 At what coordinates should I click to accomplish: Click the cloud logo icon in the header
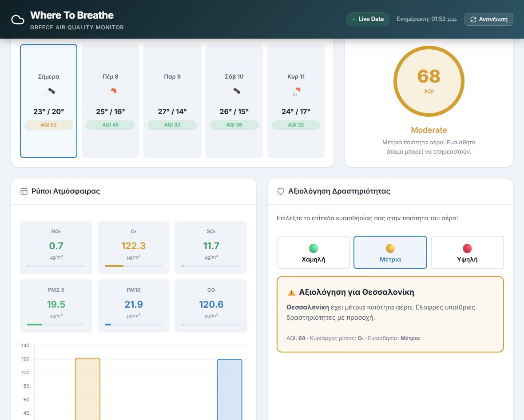click(18, 20)
